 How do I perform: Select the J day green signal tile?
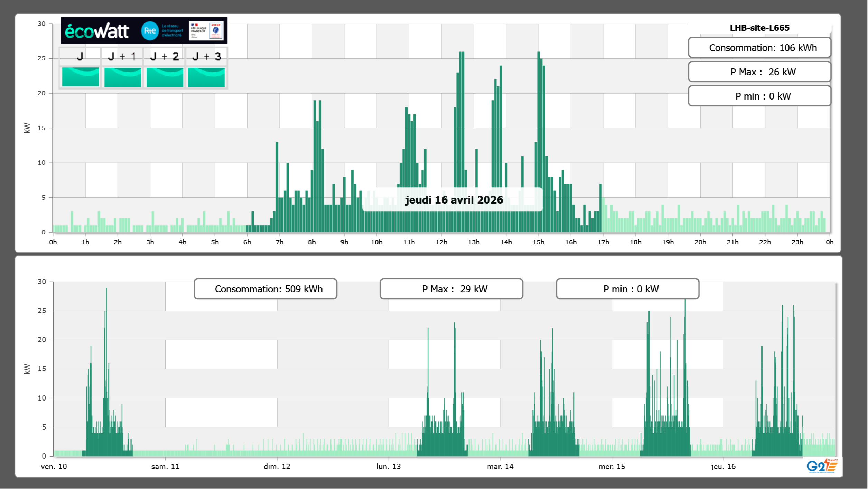[80, 77]
